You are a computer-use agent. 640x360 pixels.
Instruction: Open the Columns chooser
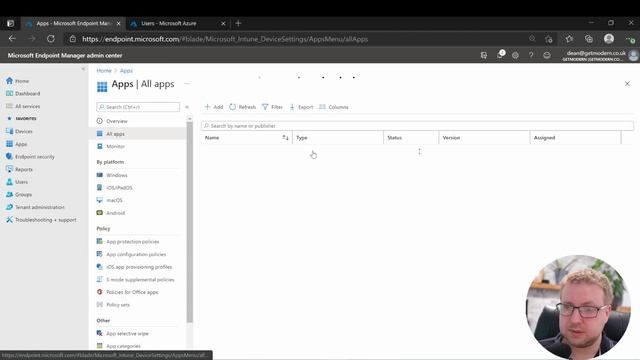click(334, 107)
